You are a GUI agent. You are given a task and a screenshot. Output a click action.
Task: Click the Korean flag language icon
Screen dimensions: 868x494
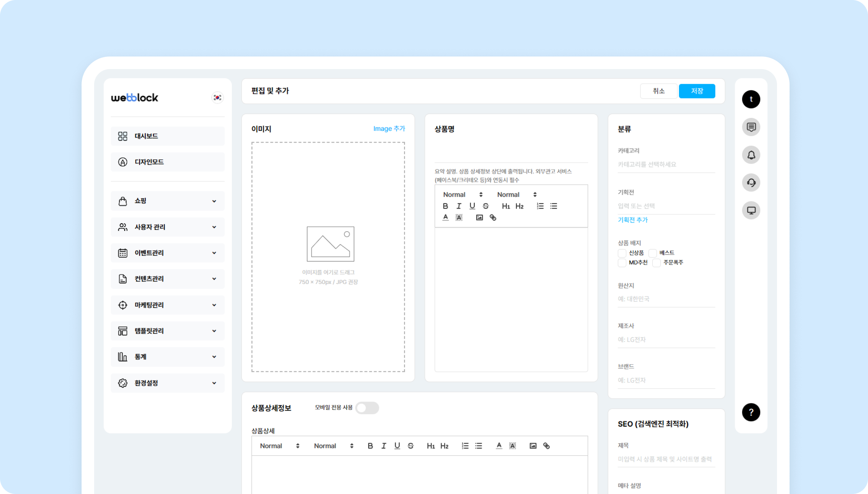217,98
